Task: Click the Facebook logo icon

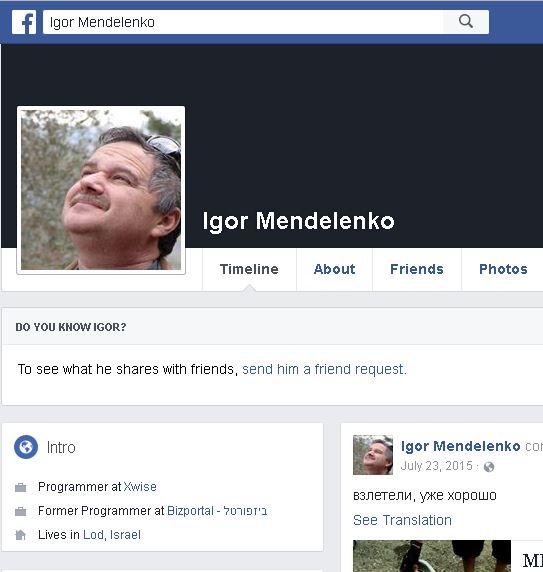Action: (x=24, y=22)
